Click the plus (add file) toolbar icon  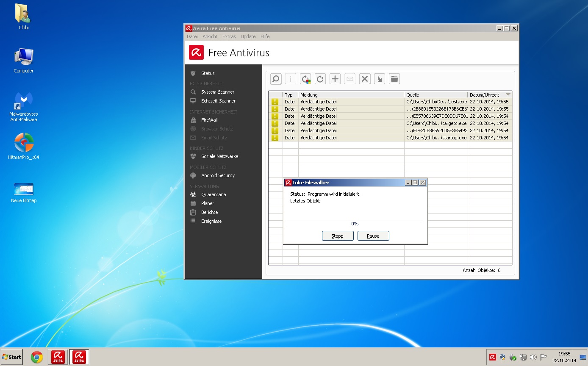(x=335, y=79)
